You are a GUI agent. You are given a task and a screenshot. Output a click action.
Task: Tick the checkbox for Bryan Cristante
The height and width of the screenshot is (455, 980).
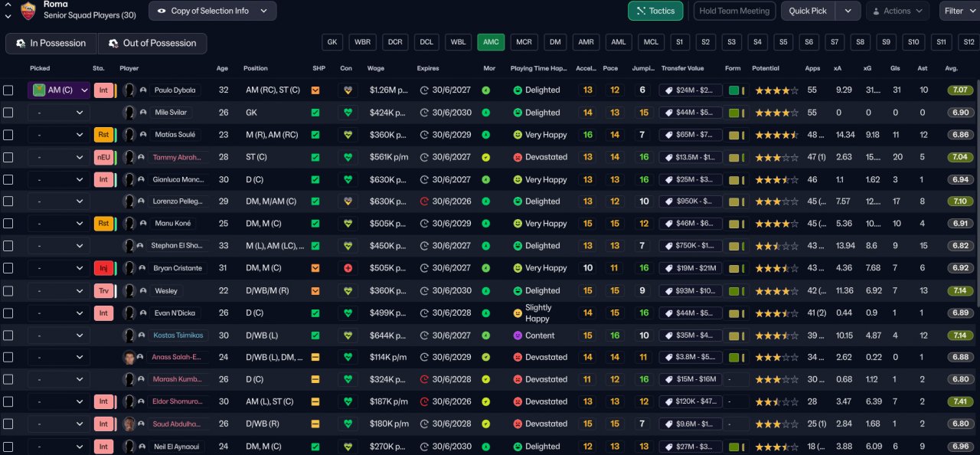pyautogui.click(x=8, y=268)
